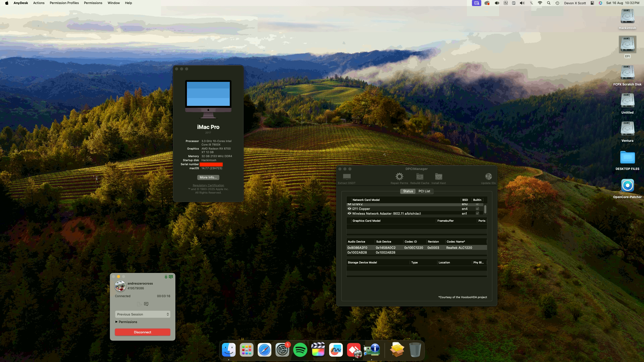Open Spotify from the Dock
This screenshot has width=644, height=362.
tap(300, 349)
